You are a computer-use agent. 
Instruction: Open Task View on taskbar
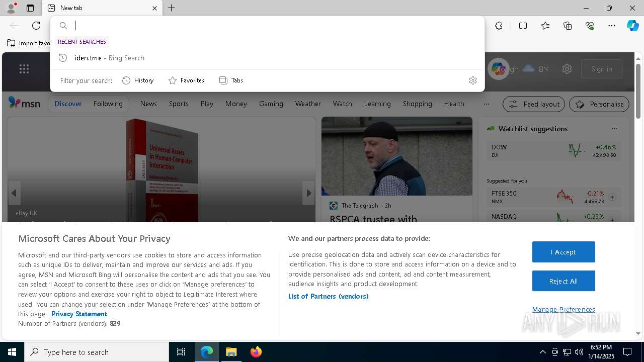(x=181, y=352)
